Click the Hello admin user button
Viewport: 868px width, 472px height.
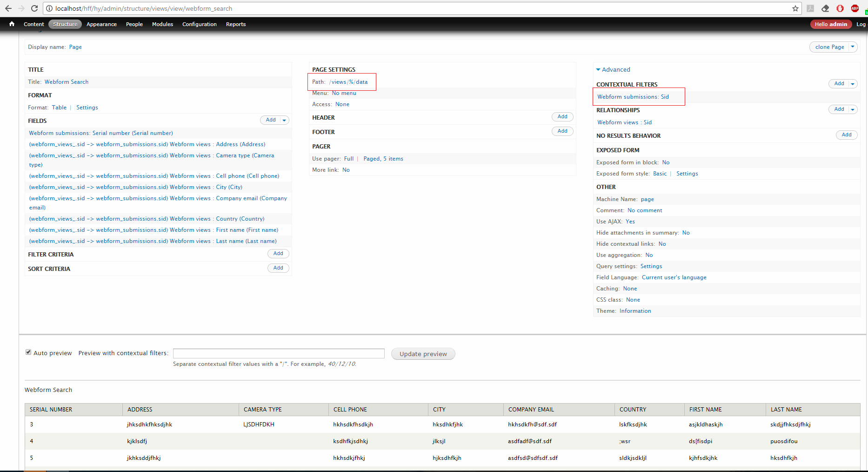(x=831, y=24)
